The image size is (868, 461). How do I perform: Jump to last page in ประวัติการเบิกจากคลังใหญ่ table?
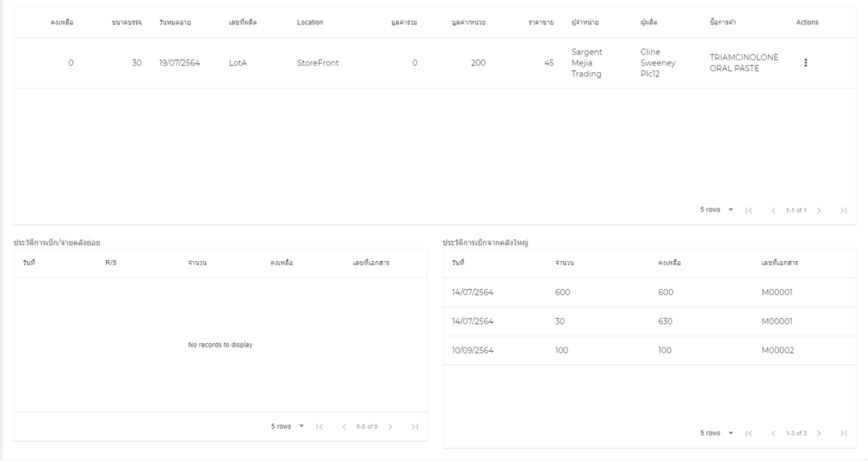click(x=843, y=433)
